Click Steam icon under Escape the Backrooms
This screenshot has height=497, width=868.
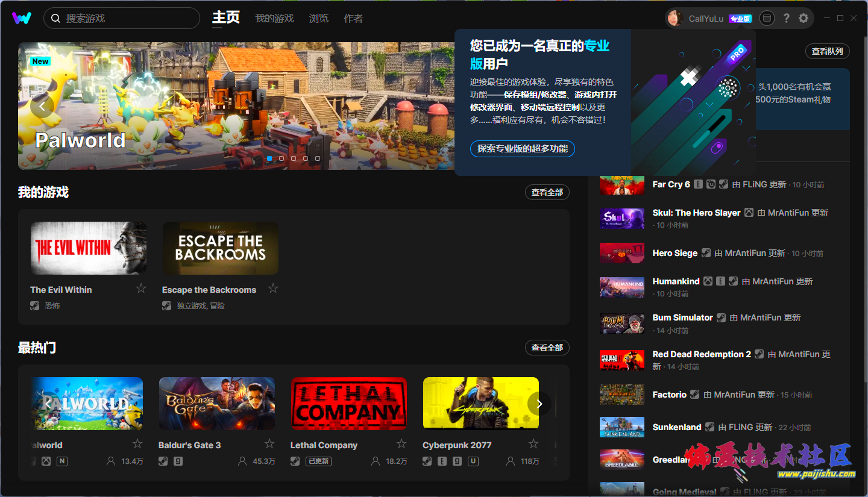pos(167,306)
